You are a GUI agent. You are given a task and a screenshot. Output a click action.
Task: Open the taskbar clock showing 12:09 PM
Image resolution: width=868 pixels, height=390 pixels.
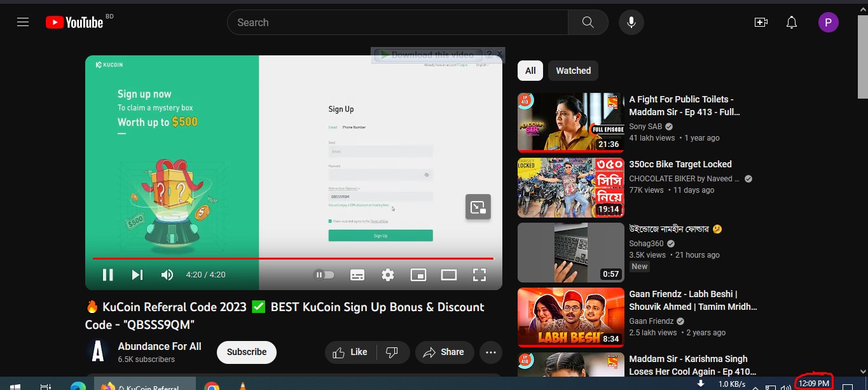(x=814, y=383)
